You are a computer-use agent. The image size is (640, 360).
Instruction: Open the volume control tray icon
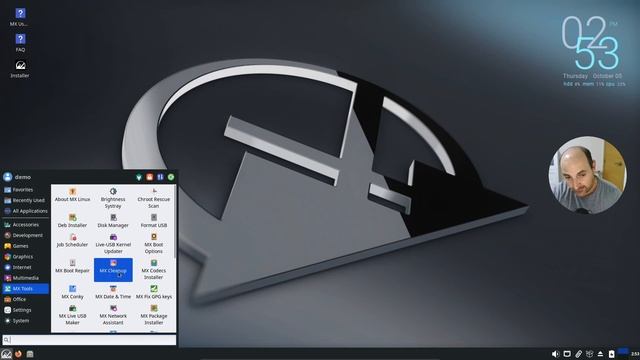click(555, 354)
